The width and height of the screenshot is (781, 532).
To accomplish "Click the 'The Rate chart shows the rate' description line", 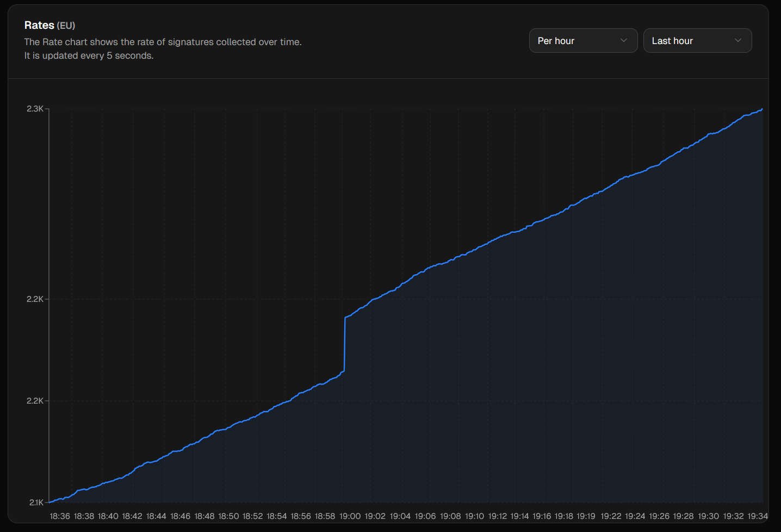I will (x=163, y=42).
